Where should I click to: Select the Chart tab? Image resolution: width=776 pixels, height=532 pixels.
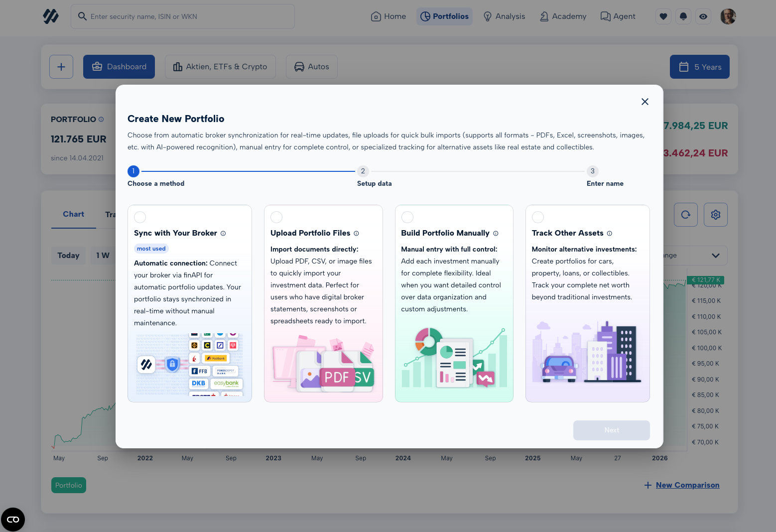point(73,214)
